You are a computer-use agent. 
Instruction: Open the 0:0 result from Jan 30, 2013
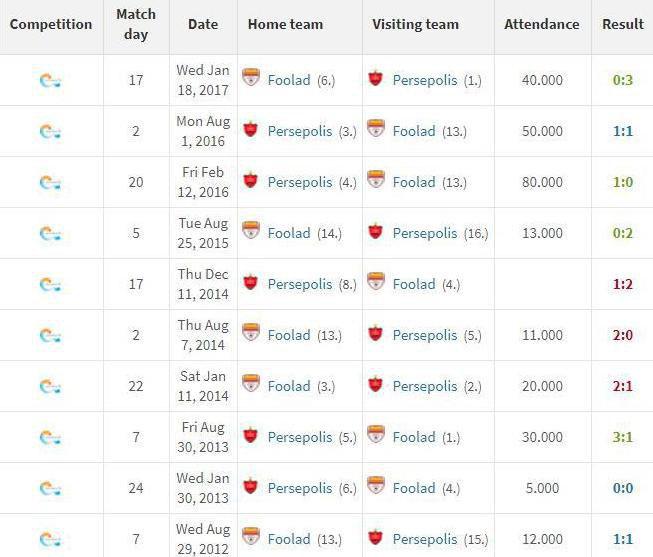(623, 488)
